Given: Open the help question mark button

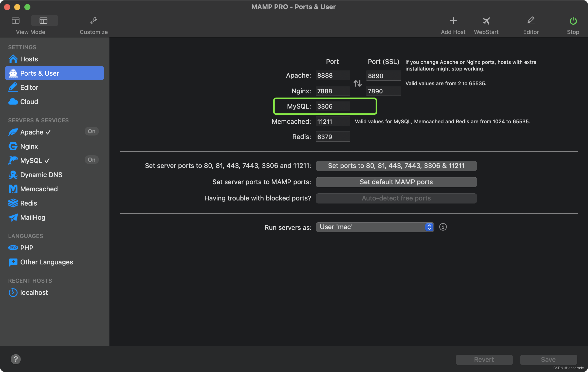Looking at the screenshot, I should coord(16,359).
